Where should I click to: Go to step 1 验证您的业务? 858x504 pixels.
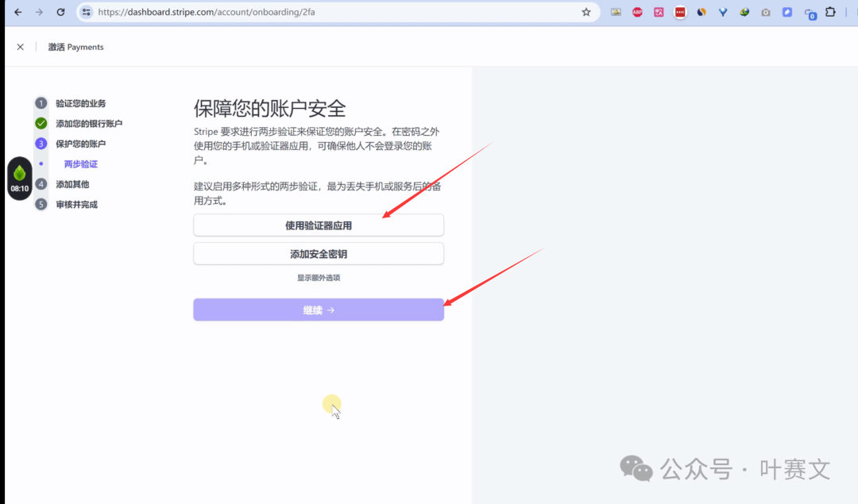pyautogui.click(x=80, y=103)
